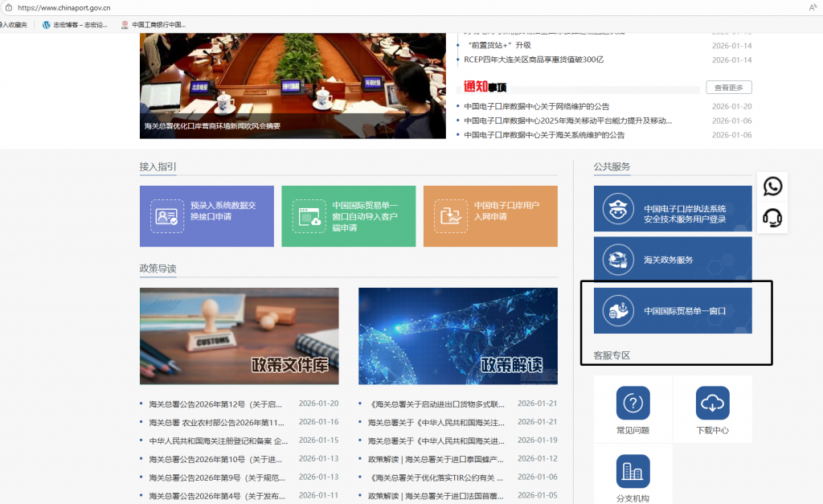Click the phone chat floating icon
Viewport: 823px width, 504px height.
tap(772, 186)
